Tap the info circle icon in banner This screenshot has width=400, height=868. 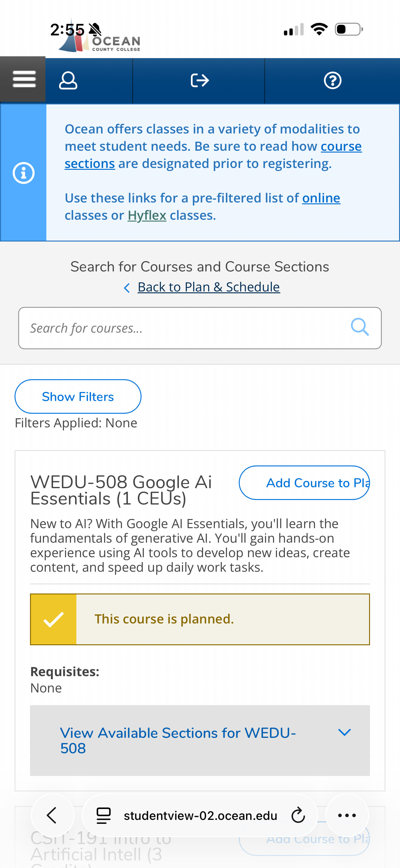[x=24, y=173]
